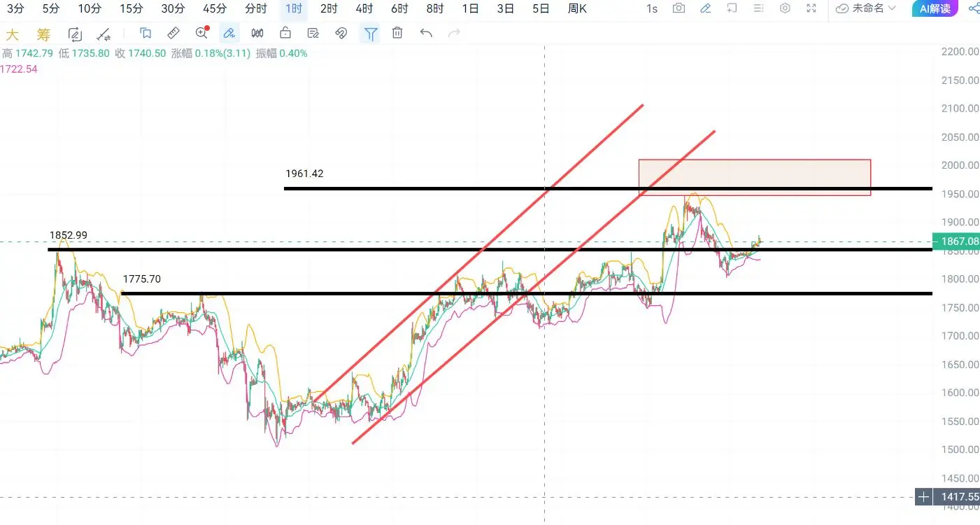Switch to the 3分 timeframe
Screen dimensions: 980x525
tap(15, 8)
